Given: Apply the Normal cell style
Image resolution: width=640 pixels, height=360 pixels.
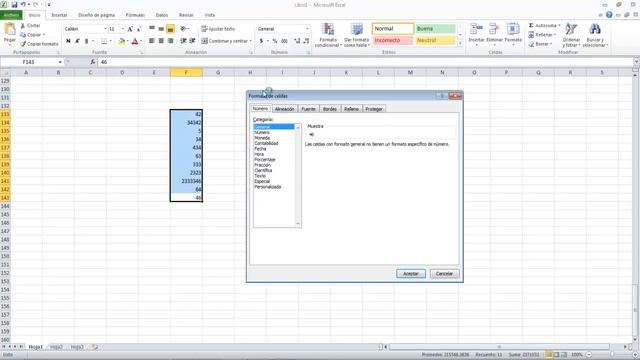Looking at the screenshot, I should [x=393, y=29].
